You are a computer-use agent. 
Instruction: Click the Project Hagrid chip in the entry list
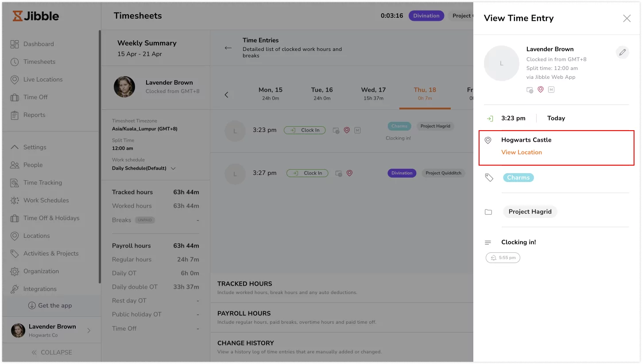435,126
